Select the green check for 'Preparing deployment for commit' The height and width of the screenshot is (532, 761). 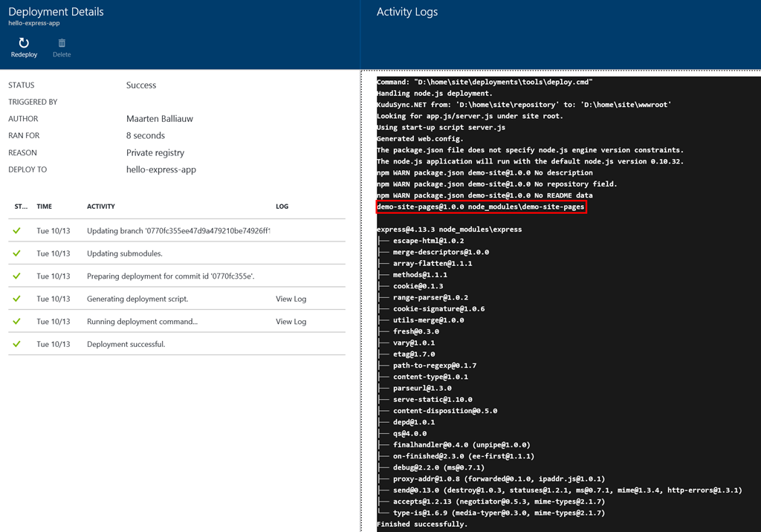[16, 275]
